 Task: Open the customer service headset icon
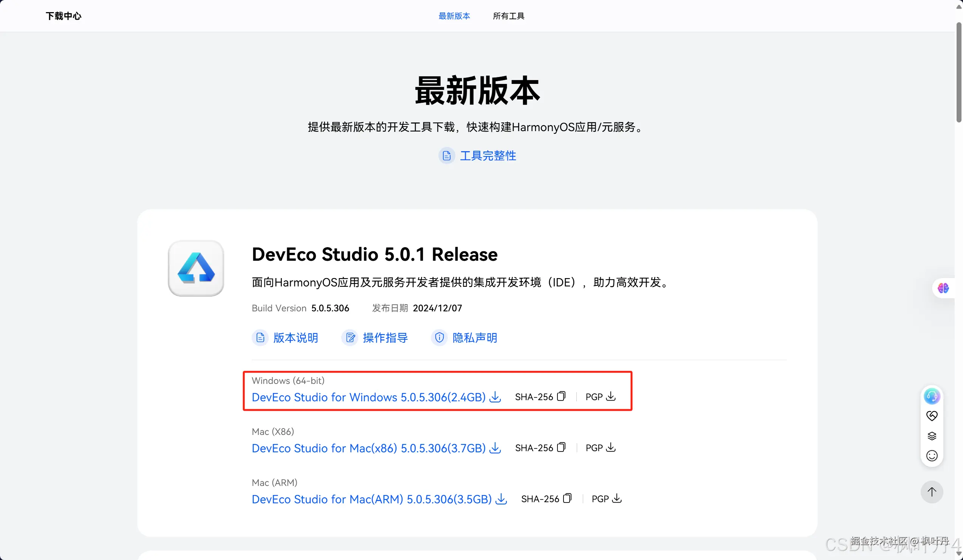pyautogui.click(x=932, y=396)
